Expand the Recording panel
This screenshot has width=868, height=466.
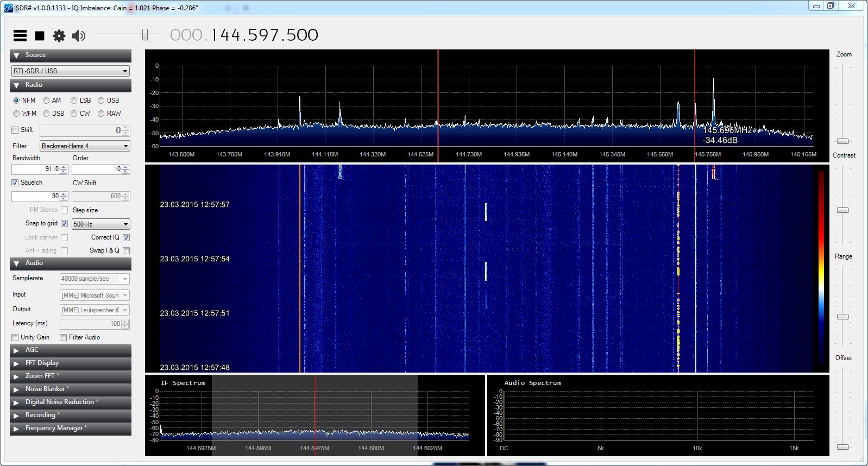tap(71, 415)
